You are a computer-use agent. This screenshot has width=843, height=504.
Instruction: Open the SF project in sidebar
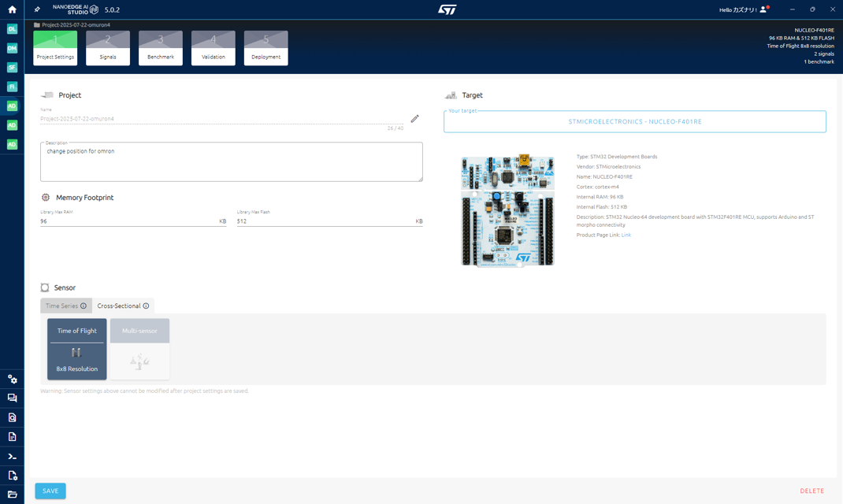tap(12, 68)
